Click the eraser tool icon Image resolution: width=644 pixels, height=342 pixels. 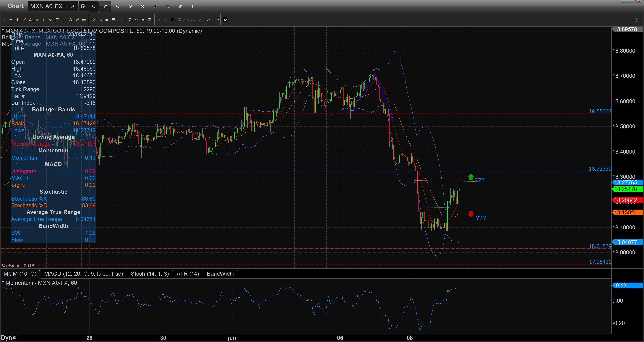point(209,20)
